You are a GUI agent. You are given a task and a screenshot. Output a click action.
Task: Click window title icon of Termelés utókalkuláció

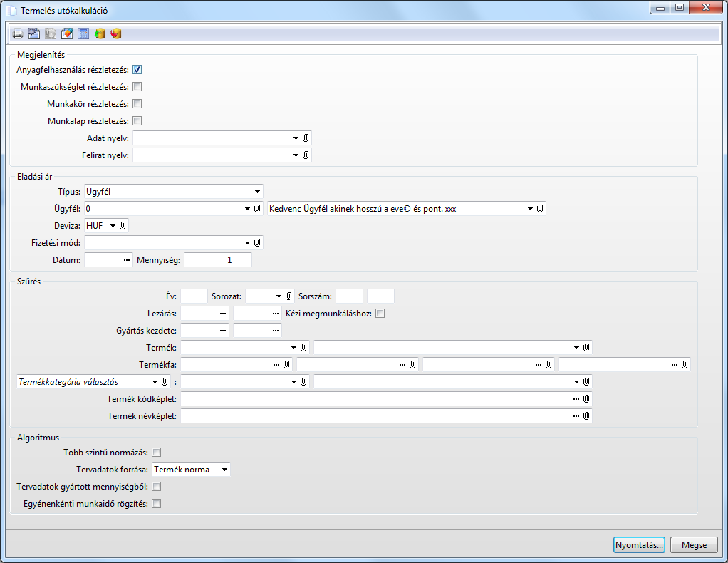[11, 10]
